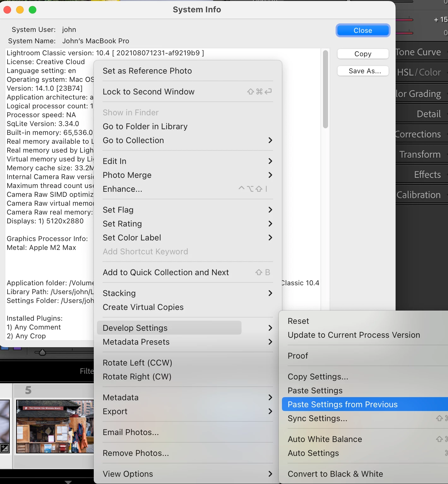Choose Lock to Second Window
This screenshot has height=484, width=448.
(x=188, y=92)
